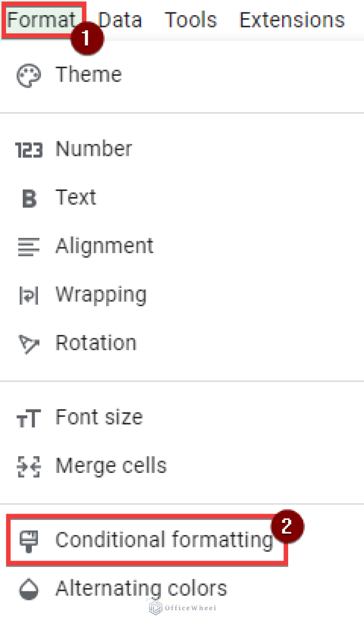
Task: Select the 123 Number formatting icon
Action: click(x=28, y=149)
